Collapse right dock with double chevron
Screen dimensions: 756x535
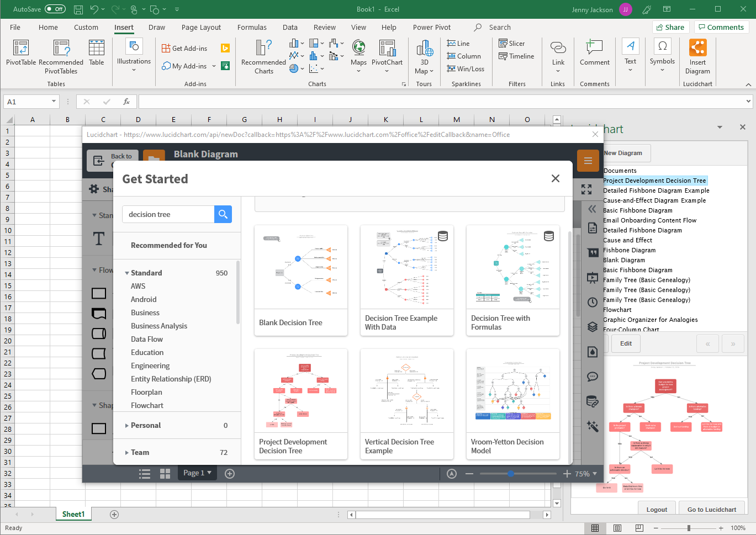click(x=592, y=209)
